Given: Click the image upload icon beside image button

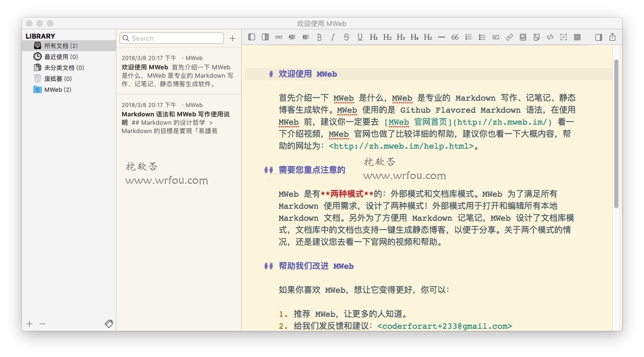Looking at the screenshot, I should coord(536,37).
